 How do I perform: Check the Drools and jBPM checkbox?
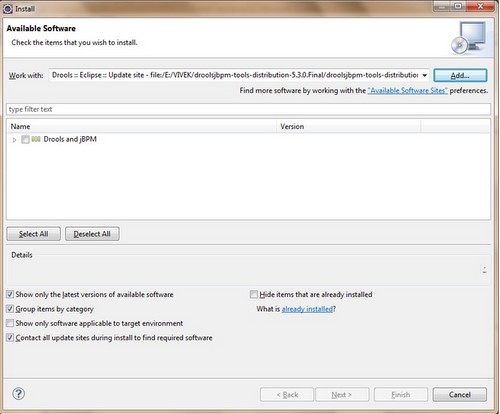pos(25,139)
